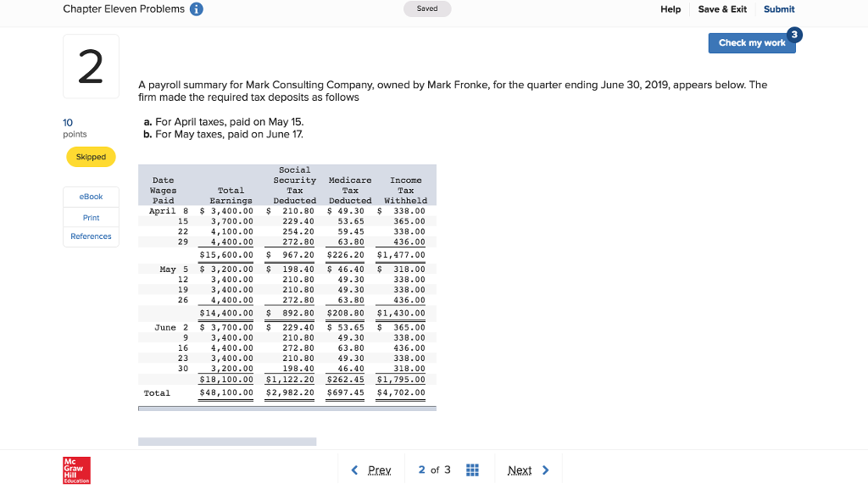Open the page grid navigator icon

(x=473, y=469)
